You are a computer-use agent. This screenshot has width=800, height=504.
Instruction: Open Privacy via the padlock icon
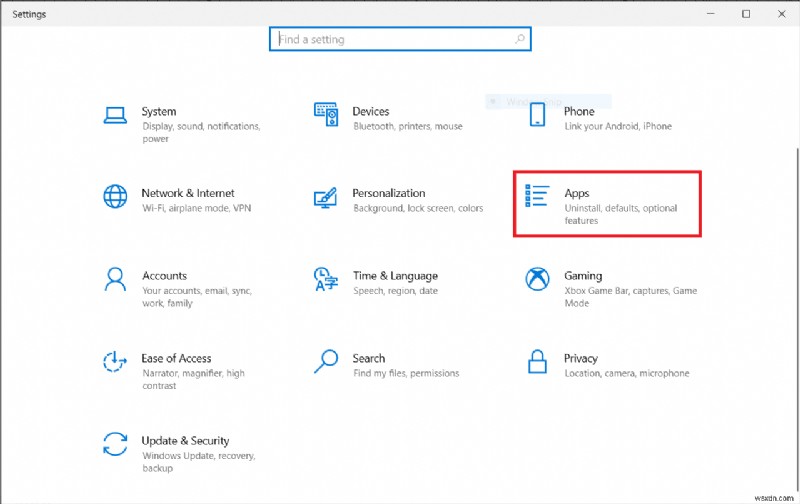pos(537,360)
